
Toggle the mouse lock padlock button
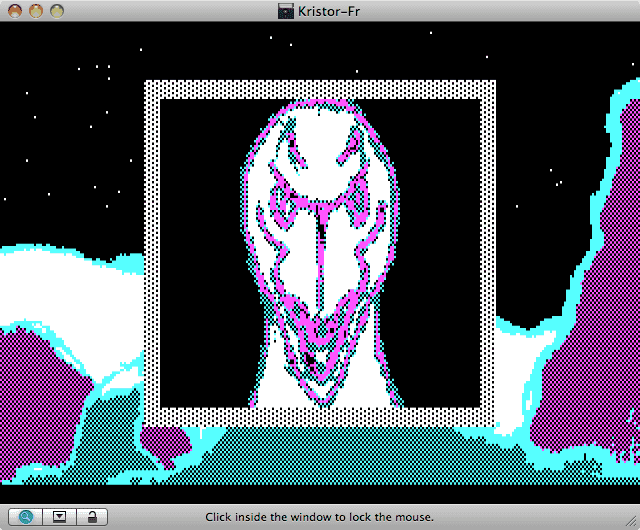point(92,517)
